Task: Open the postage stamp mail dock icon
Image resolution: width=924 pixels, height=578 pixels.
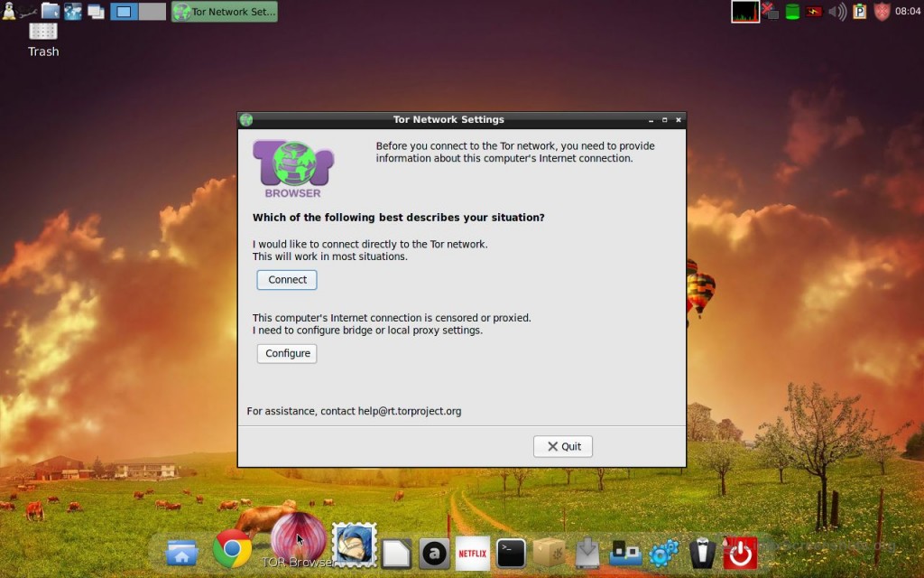Action: 354,546
